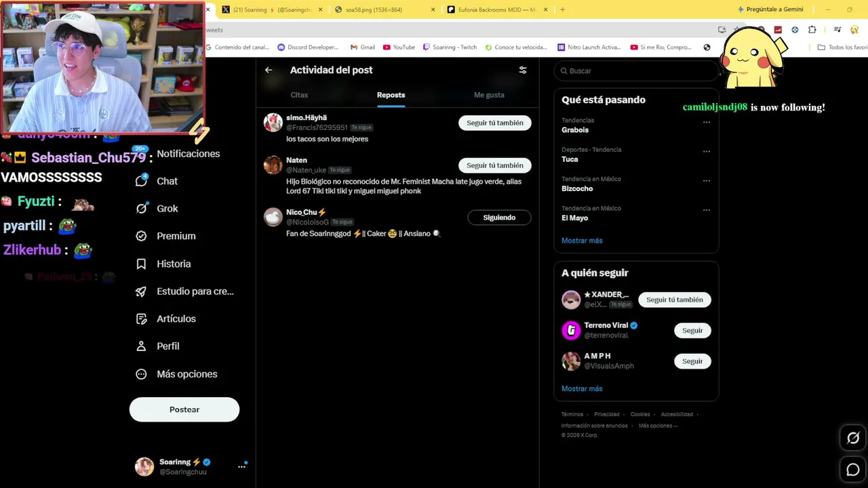Open the floating messages bubble button
868x488 pixels.
[x=853, y=470]
